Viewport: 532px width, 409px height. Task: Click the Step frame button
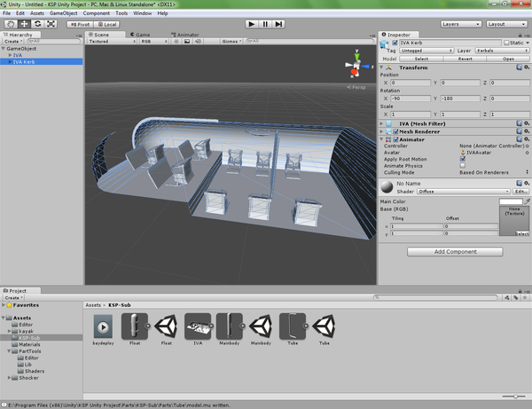point(278,24)
